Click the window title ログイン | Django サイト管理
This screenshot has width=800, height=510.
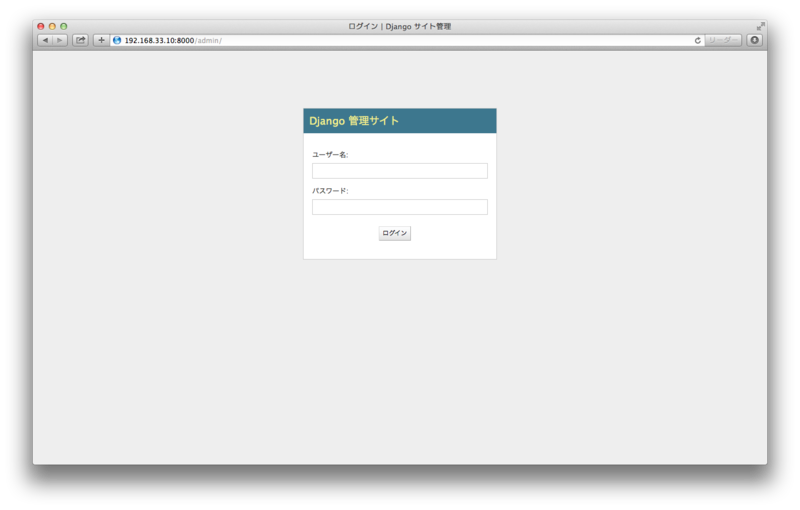[399, 27]
